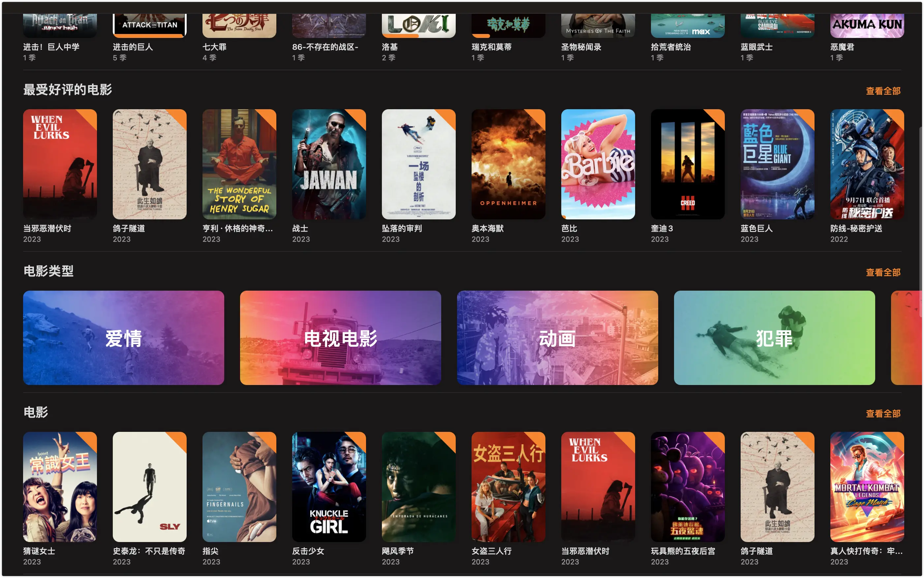
Task: Open the Knuckle Girl 反击少女 poster
Action: [329, 487]
